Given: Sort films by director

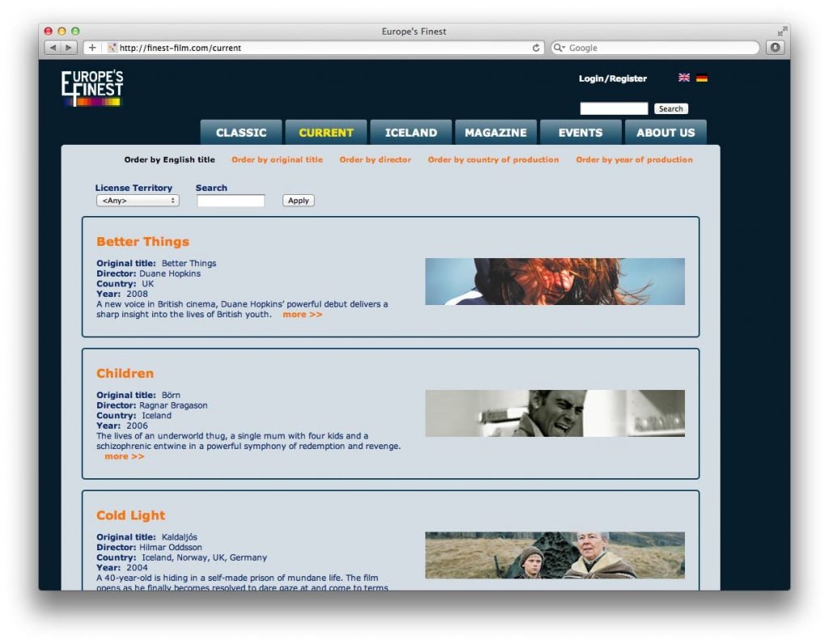Looking at the screenshot, I should tap(376, 159).
